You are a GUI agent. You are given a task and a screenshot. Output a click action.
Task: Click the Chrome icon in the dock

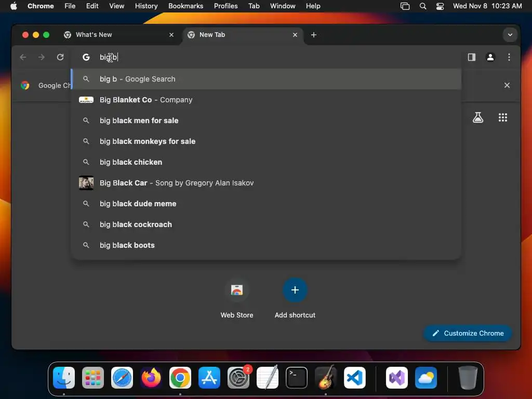[180, 378]
